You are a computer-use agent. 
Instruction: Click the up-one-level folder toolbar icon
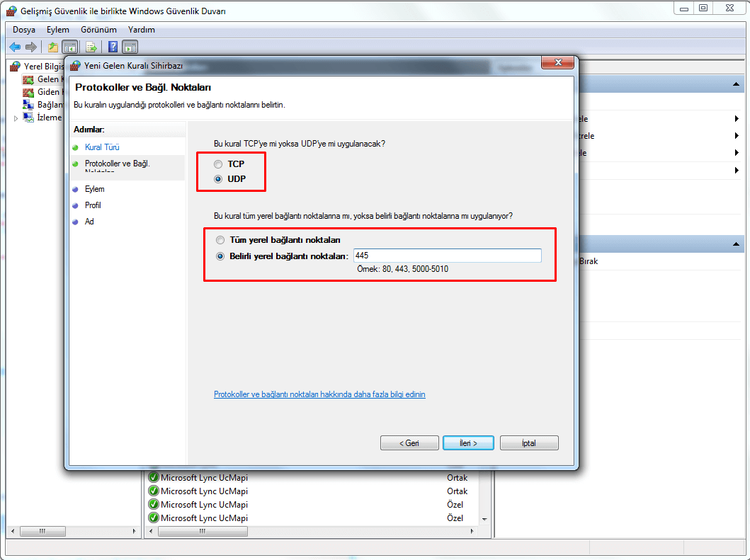pyautogui.click(x=52, y=47)
